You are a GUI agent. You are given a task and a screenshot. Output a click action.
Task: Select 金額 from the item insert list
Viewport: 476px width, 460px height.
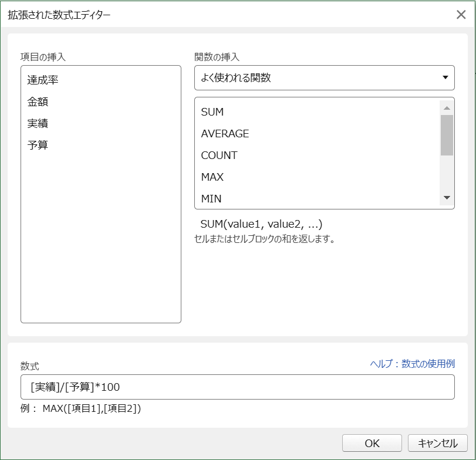(38, 102)
